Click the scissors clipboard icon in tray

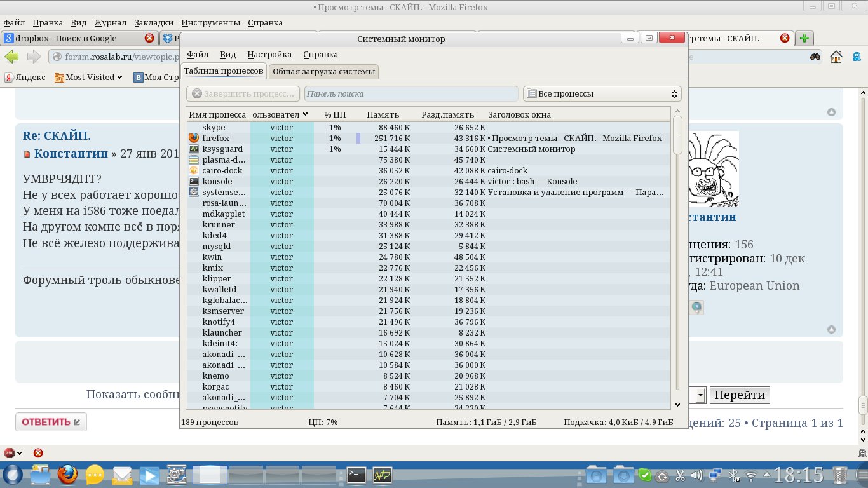pos(680,475)
